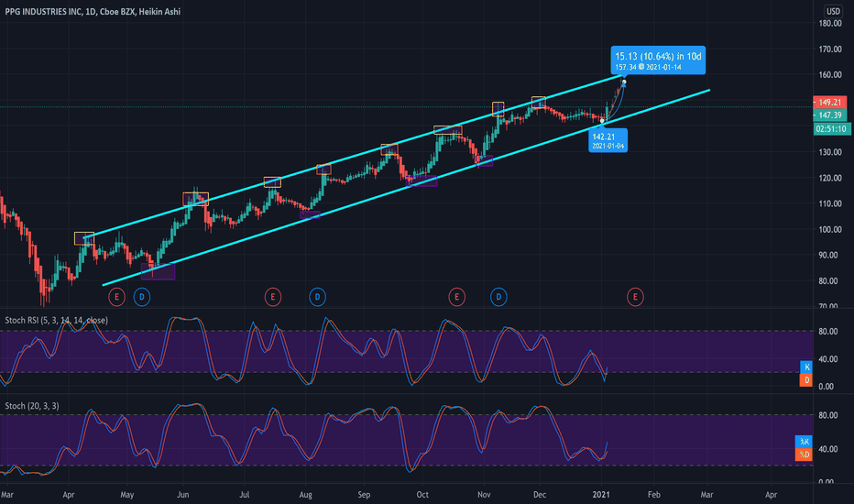Click the Nov label on the time axis
Image resolution: width=854 pixels, height=504 pixels.
(x=484, y=495)
